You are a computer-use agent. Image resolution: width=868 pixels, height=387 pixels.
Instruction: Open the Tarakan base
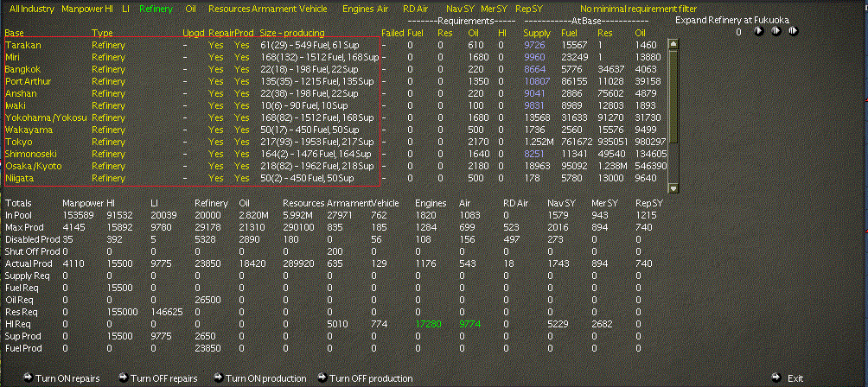click(x=21, y=45)
